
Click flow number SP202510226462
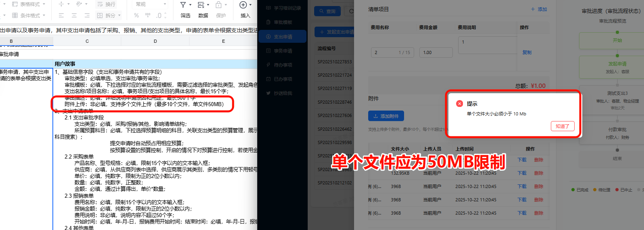[334, 129]
